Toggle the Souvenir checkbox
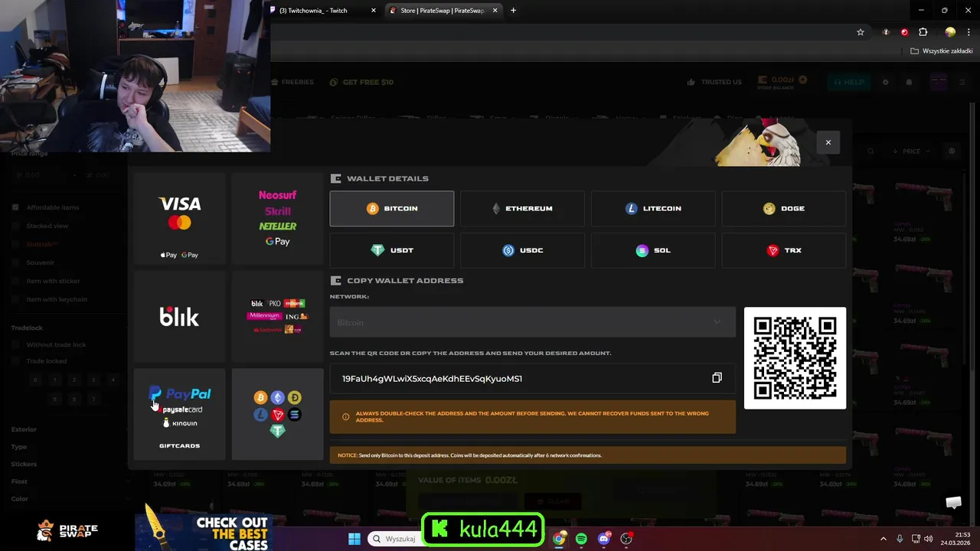Viewport: 980px width, 551px height. click(x=15, y=262)
